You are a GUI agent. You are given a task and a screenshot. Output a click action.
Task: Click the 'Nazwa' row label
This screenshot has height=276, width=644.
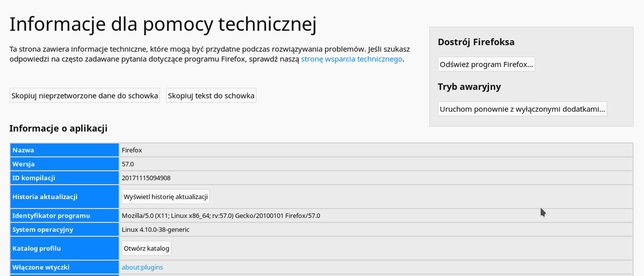point(64,150)
